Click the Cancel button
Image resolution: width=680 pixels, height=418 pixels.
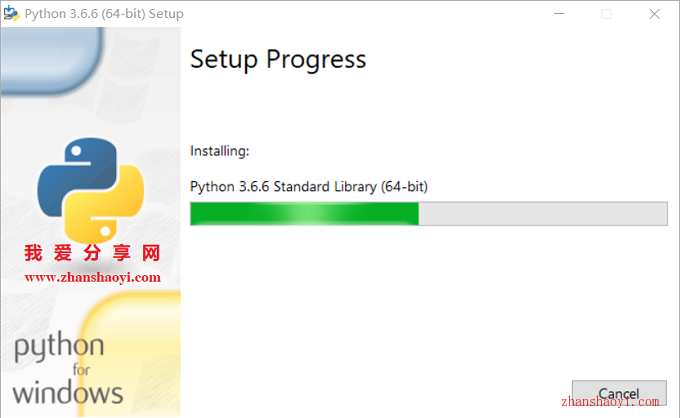pyautogui.click(x=619, y=393)
